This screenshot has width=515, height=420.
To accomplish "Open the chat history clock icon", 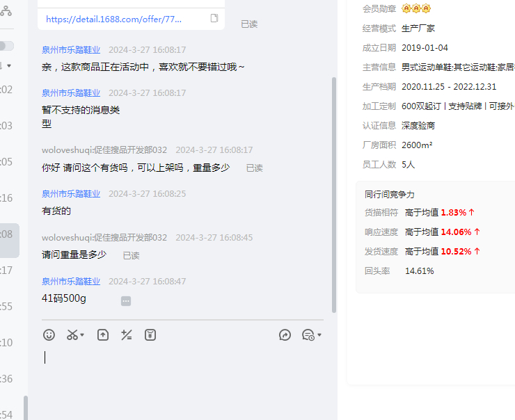I will click(308, 334).
